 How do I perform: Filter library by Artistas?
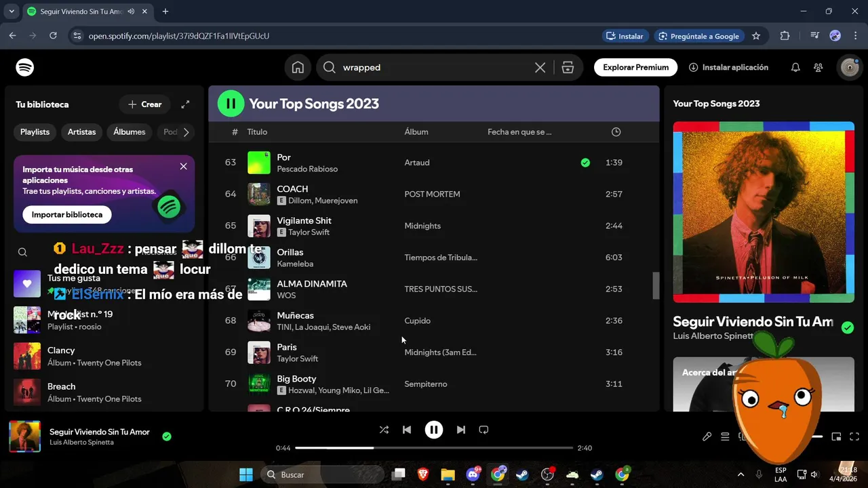[81, 132]
